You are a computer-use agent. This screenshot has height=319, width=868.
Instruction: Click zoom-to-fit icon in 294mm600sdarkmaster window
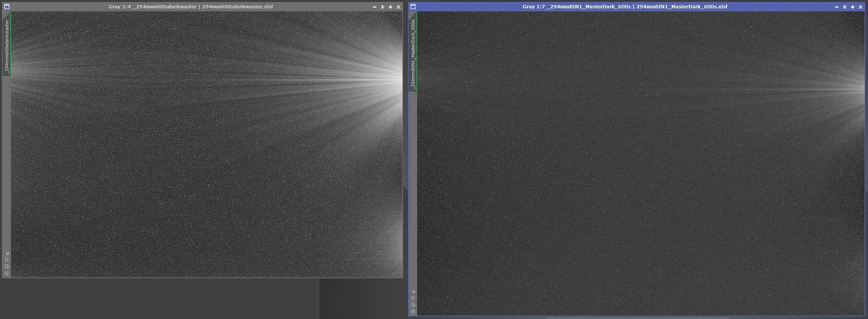pos(7,260)
